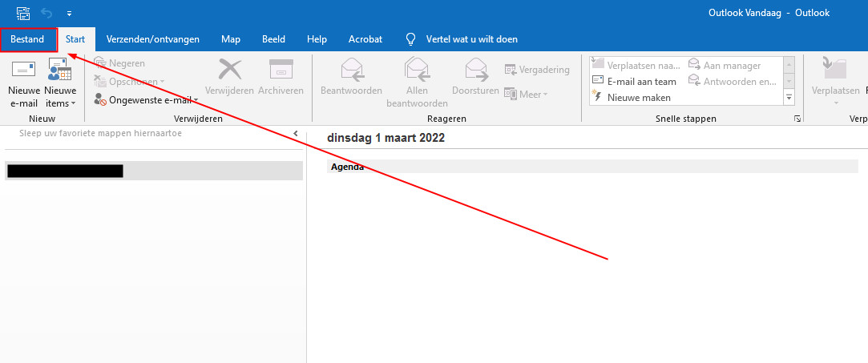Image resolution: width=868 pixels, height=363 pixels.
Task: Switch to the Start ribbon tab
Action: 75,39
